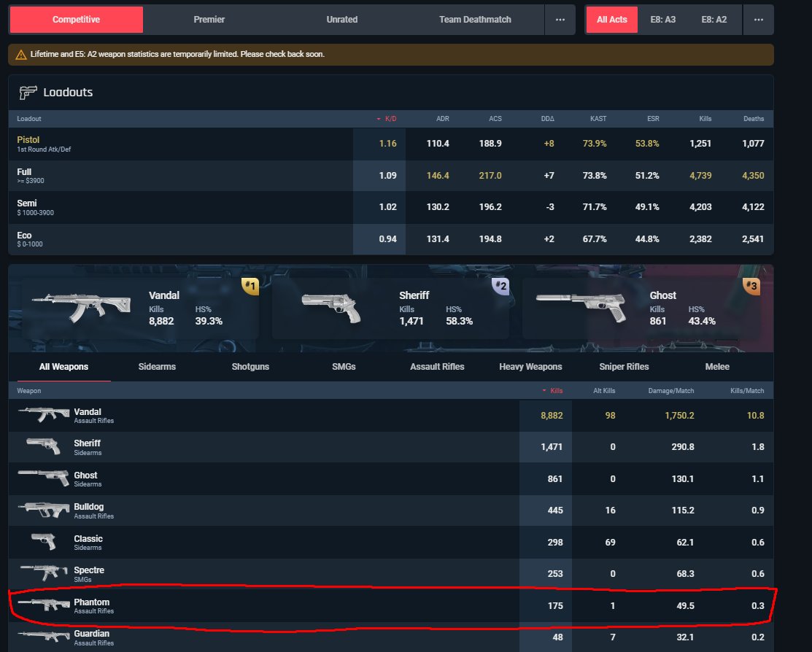Screen dimensions: 812x652
Task: Click the large Ghost image in top card
Action: 581,308
